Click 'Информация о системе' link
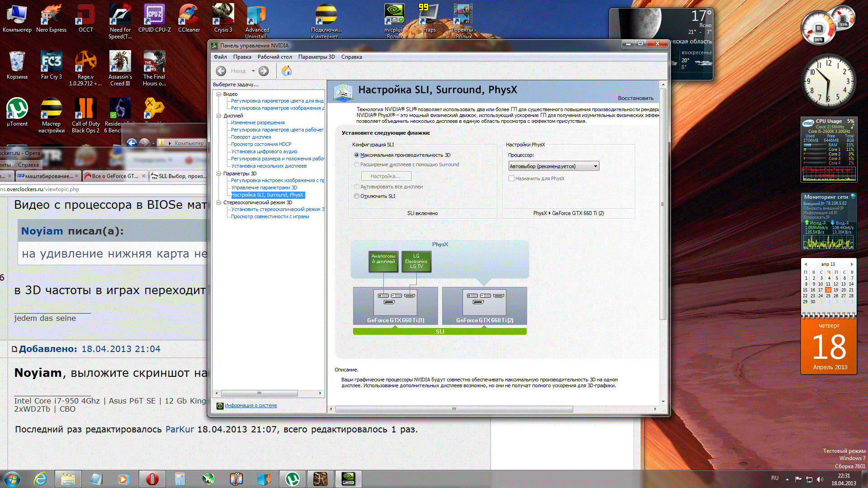Image resolution: width=868 pixels, height=488 pixels. (x=250, y=405)
